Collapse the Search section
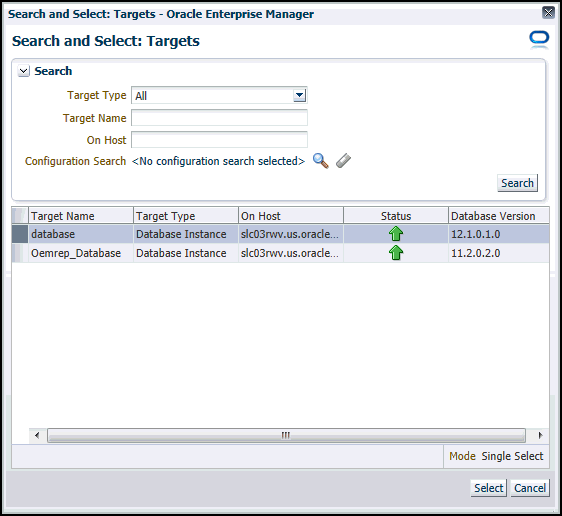 [x=24, y=71]
